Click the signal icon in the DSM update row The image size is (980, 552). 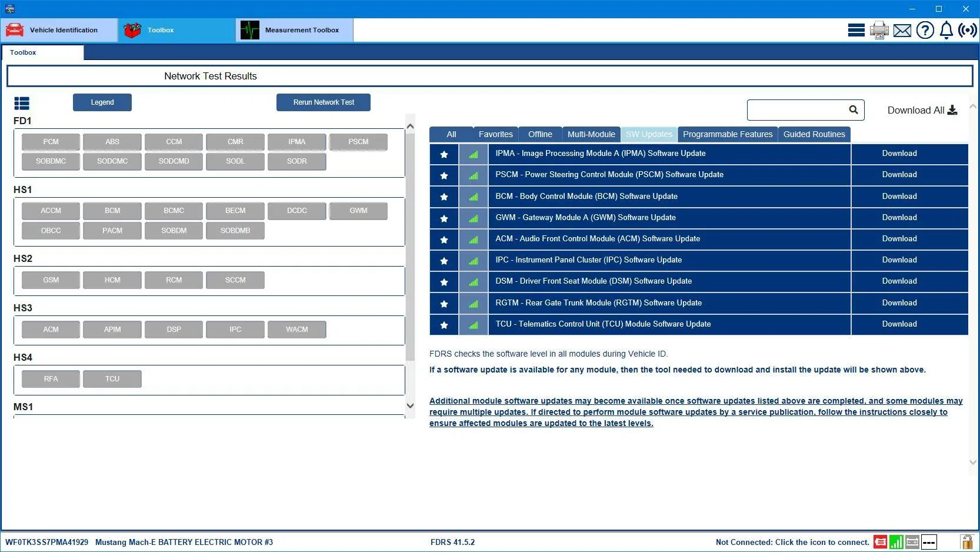[474, 282]
